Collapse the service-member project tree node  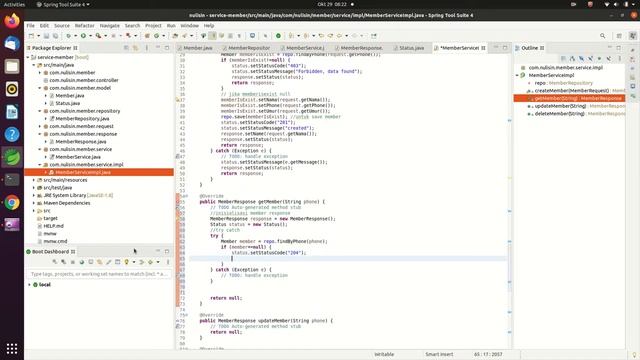[x=28, y=57]
